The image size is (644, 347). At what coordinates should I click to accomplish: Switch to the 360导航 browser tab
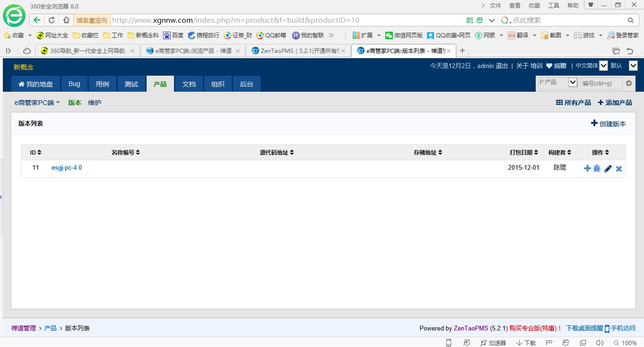click(x=87, y=51)
